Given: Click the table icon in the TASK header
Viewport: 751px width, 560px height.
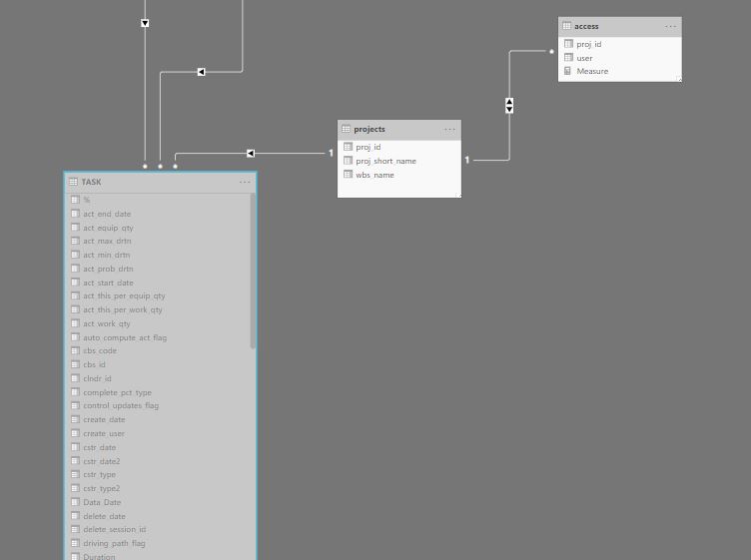Looking at the screenshot, I should pyautogui.click(x=74, y=182).
